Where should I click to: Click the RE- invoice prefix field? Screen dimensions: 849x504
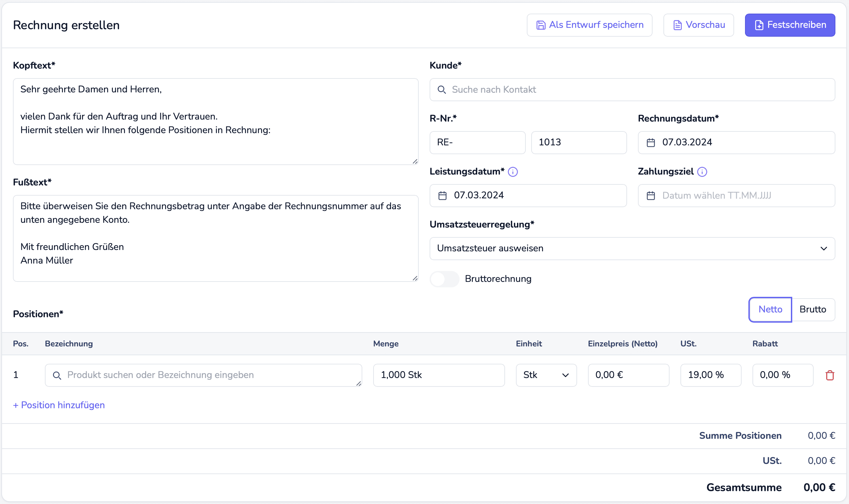(478, 143)
